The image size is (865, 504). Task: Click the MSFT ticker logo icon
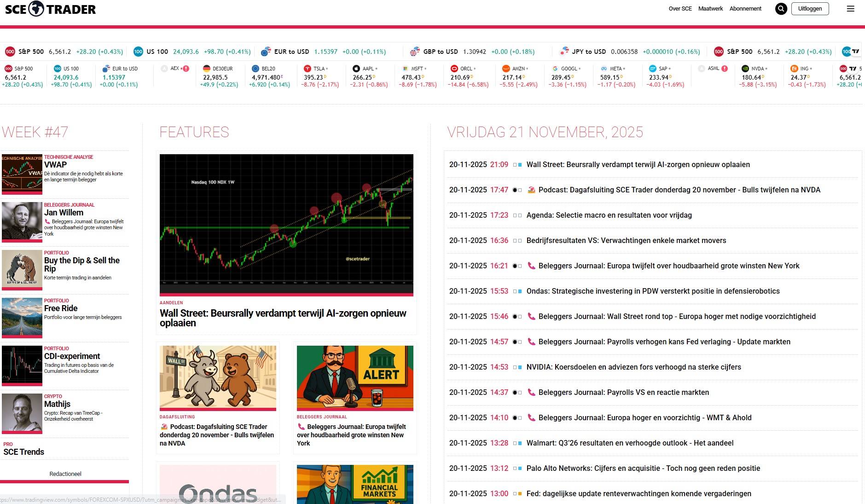point(405,69)
